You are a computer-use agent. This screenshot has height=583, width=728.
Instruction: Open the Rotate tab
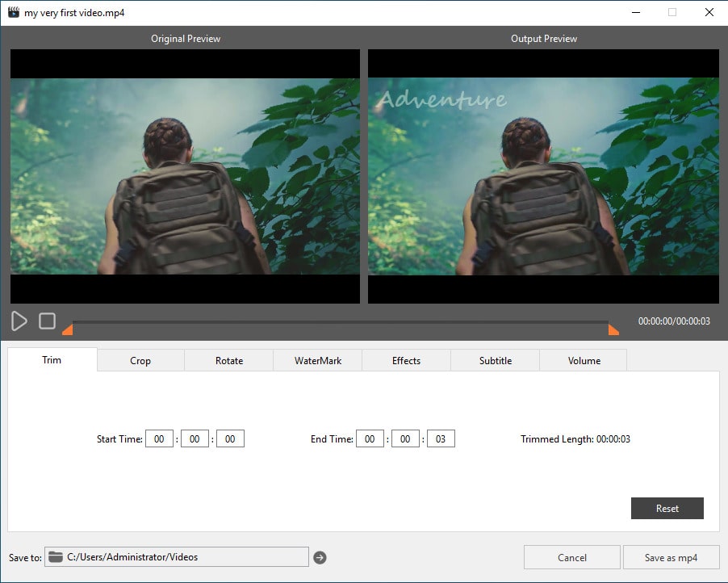pyautogui.click(x=229, y=360)
